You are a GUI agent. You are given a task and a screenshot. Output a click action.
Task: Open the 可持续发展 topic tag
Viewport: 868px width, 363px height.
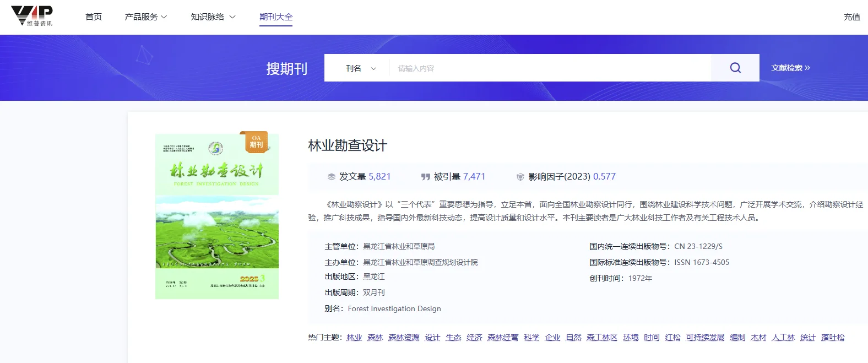705,338
